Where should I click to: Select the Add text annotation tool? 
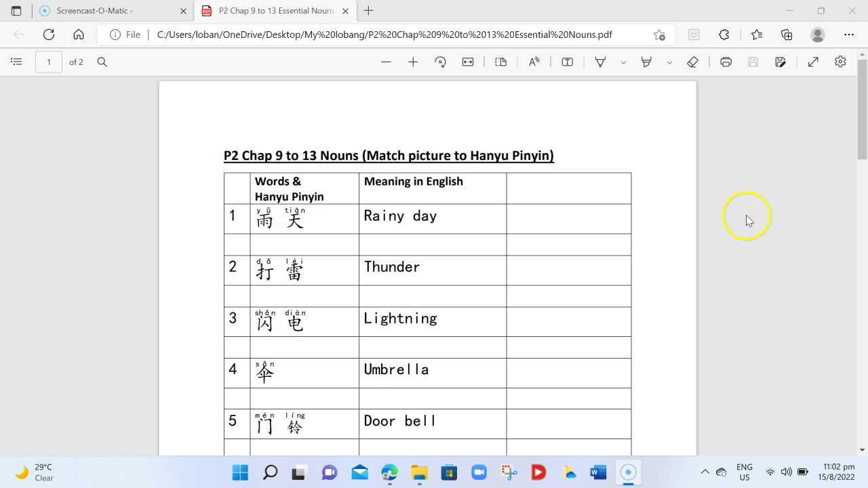pyautogui.click(x=566, y=62)
